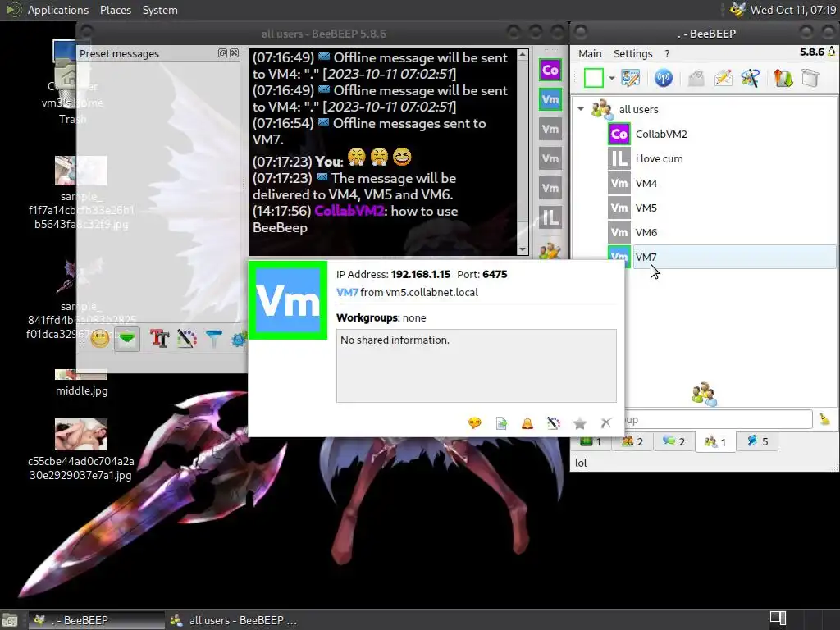The image size is (840, 630).
Task: Click the search field in BeeBEEP main window
Action: (718, 419)
